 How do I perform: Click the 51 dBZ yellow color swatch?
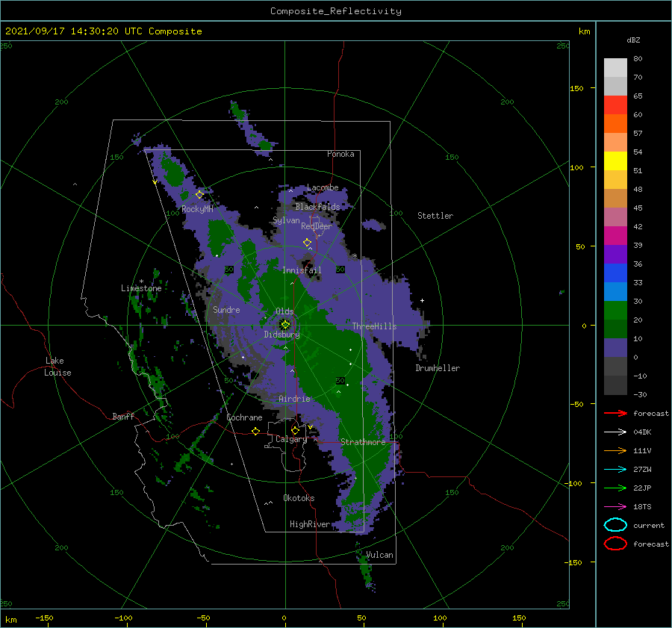click(x=615, y=161)
